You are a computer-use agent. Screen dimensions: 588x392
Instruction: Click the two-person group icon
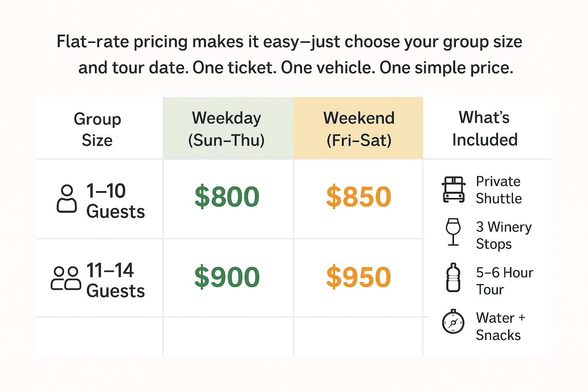(x=66, y=278)
